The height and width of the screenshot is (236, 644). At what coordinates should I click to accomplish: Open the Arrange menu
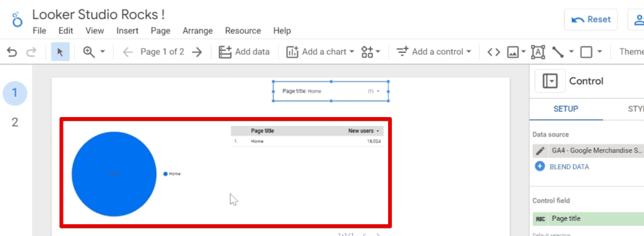[x=198, y=31]
